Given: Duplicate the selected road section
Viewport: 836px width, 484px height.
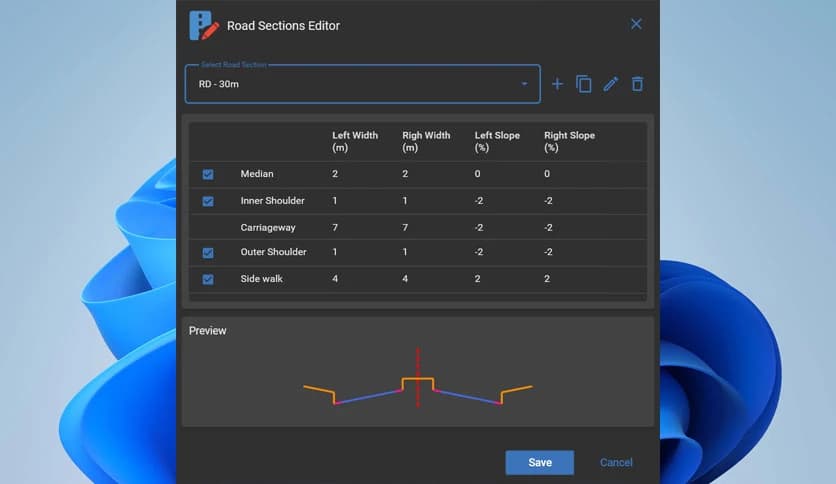Looking at the screenshot, I should tap(584, 84).
